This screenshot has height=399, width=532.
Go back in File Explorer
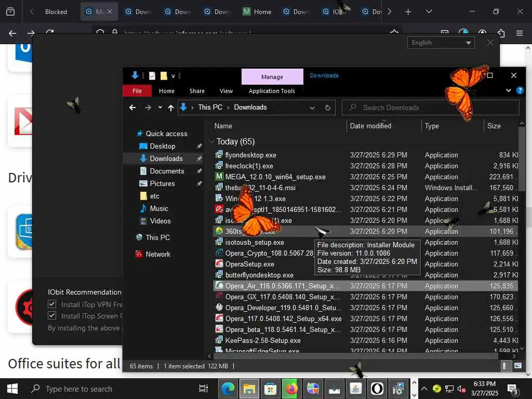coord(132,108)
